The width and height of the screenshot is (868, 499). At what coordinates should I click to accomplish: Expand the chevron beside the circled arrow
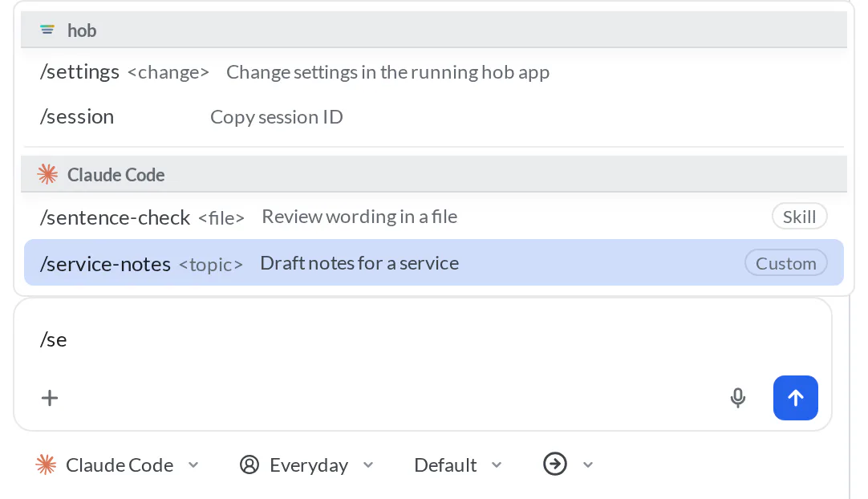588,465
